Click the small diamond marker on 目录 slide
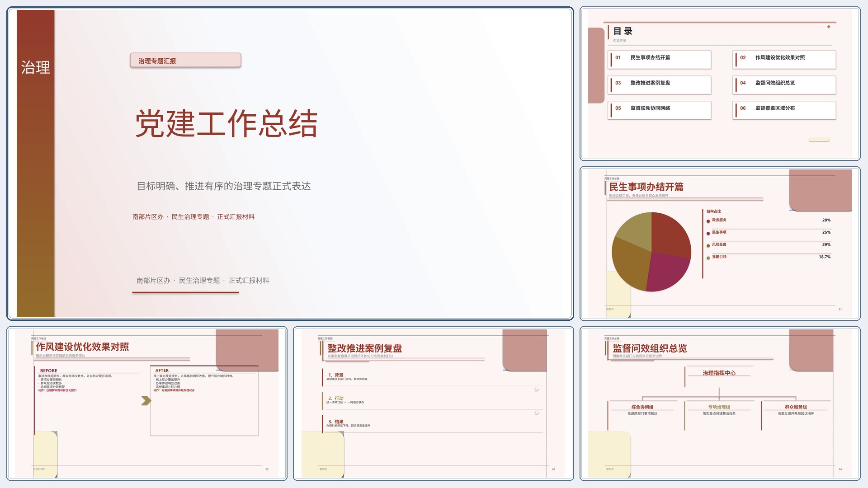Image resolution: width=868 pixels, height=488 pixels. 829,27
